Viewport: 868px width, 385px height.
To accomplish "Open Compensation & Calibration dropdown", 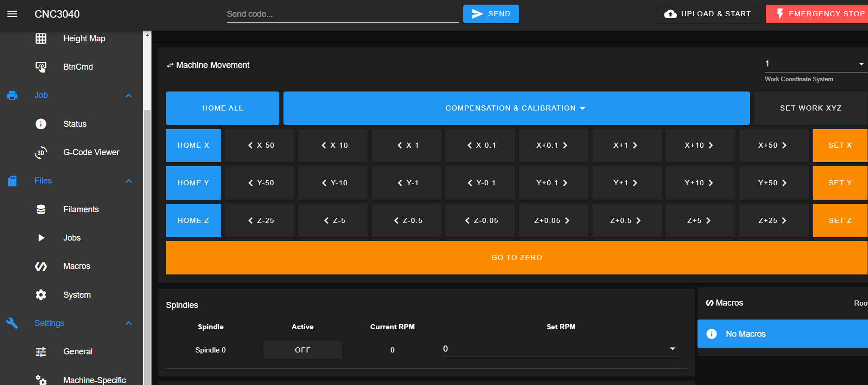I will (516, 108).
